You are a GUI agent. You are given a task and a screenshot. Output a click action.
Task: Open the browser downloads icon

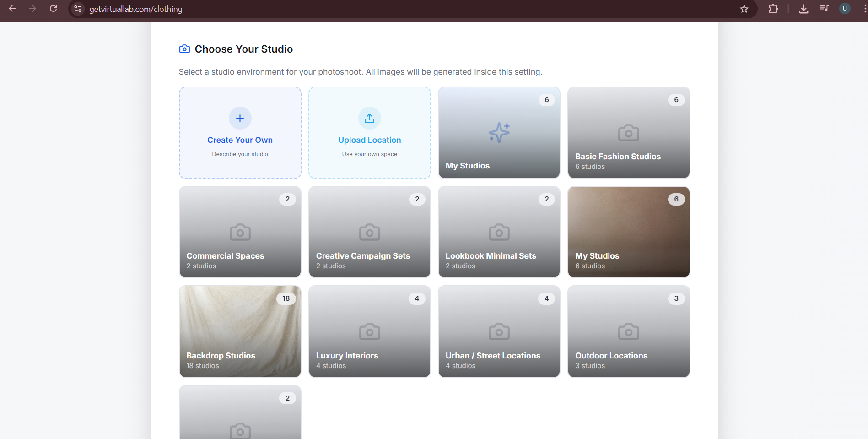(x=803, y=9)
